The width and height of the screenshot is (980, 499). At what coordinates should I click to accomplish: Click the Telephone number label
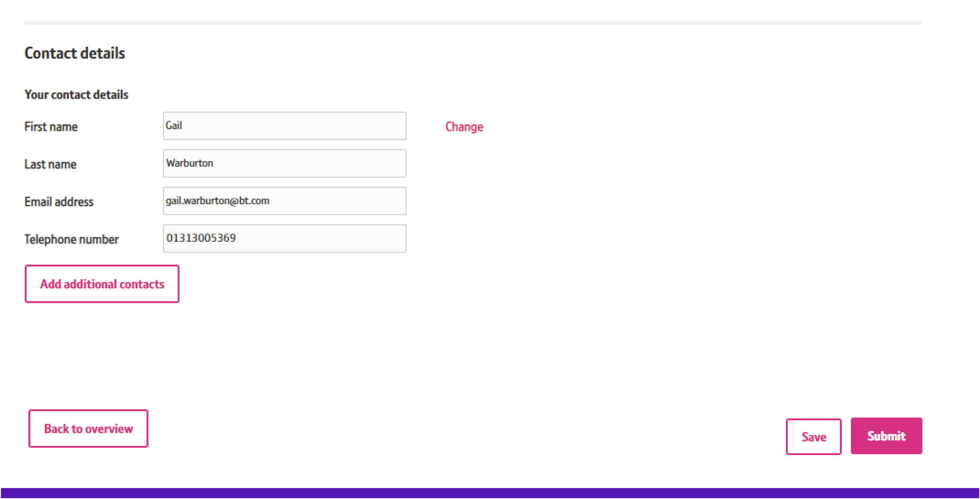71,239
